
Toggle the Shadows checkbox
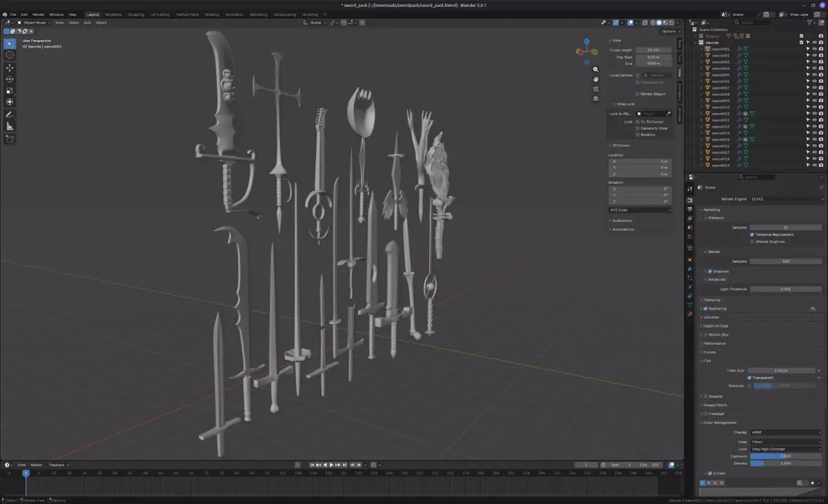click(709, 271)
